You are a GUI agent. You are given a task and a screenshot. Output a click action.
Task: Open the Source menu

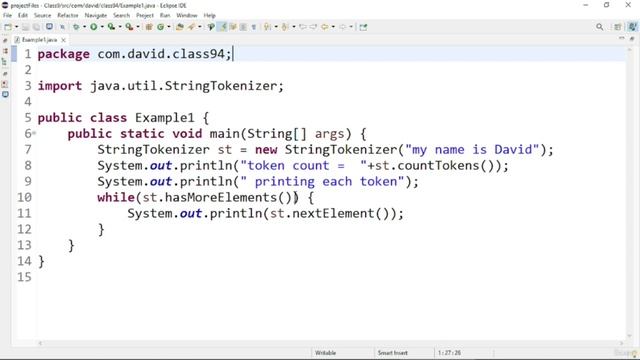point(42,15)
